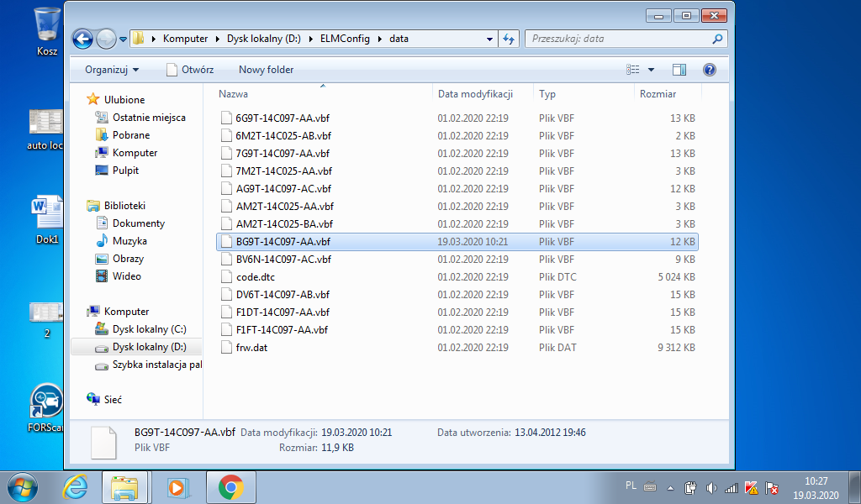Expand the address bar history dropdown
The image size is (861, 504).
(489, 39)
